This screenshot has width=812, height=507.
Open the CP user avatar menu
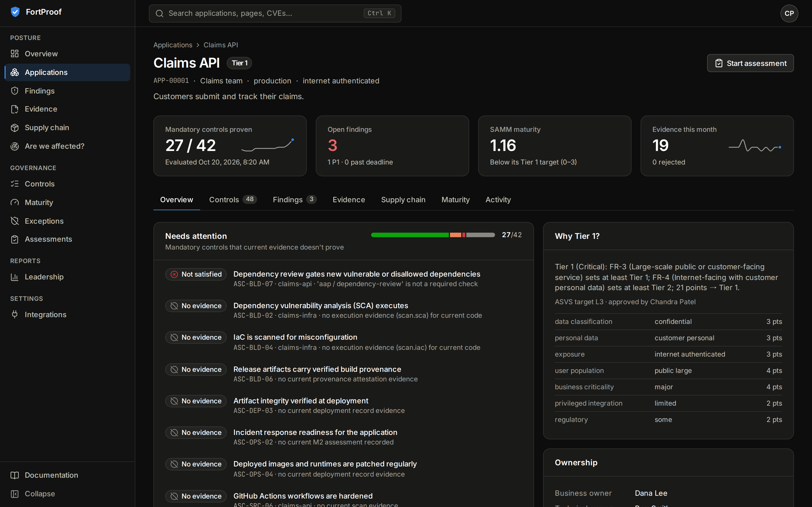point(789,14)
